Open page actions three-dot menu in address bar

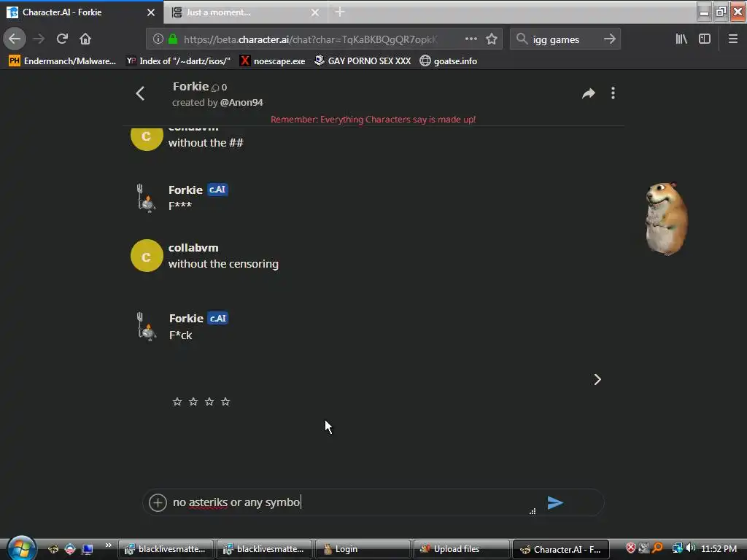[x=471, y=39]
